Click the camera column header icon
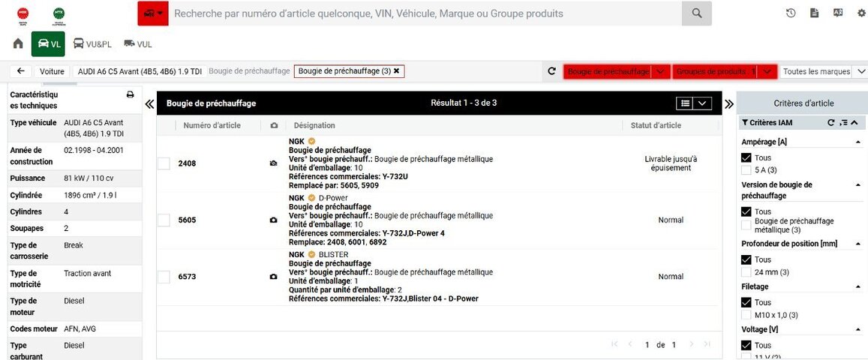 (274, 125)
